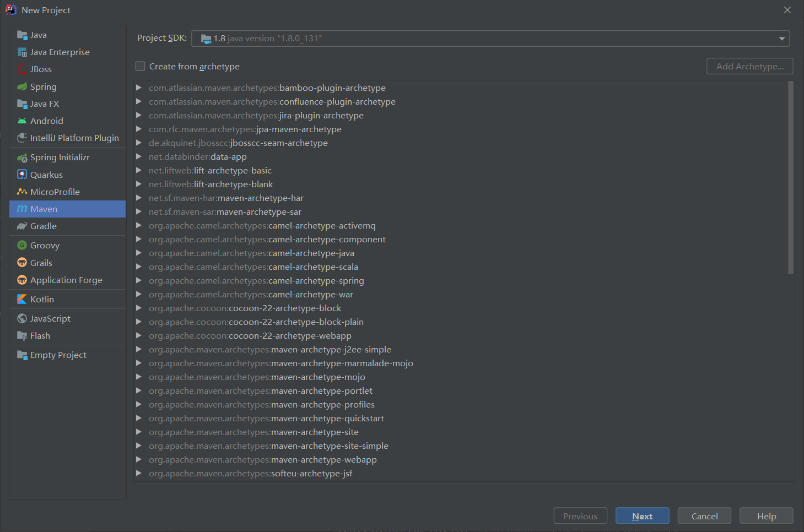Viewport: 804px width, 532px height.
Task: Select net.databinder:data-app row
Action: click(461, 156)
